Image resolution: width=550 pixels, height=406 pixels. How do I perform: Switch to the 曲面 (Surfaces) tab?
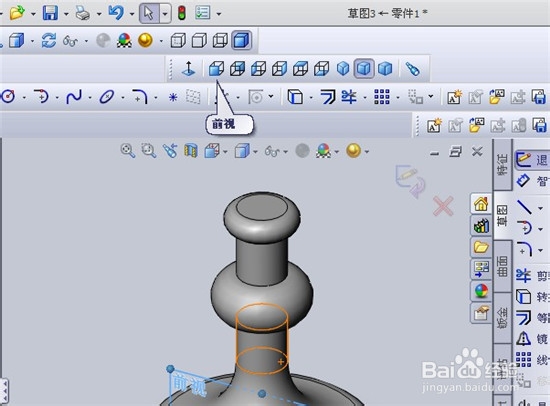pyautogui.click(x=503, y=266)
